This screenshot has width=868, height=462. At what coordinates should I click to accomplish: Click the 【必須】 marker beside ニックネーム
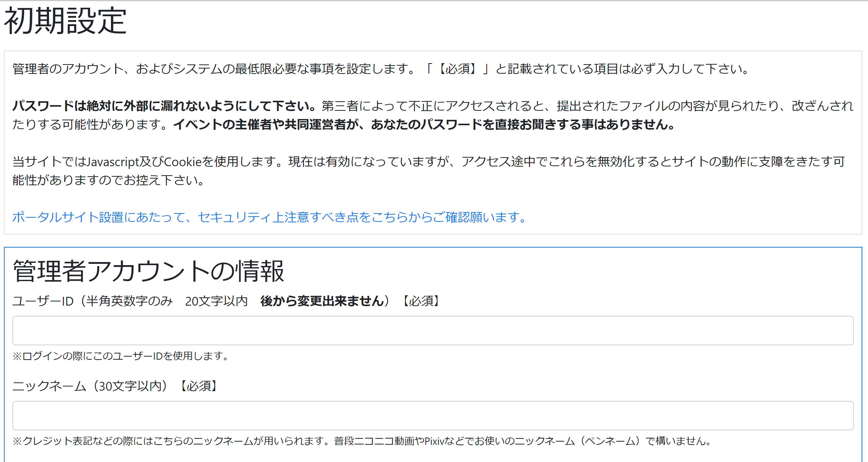pos(199,386)
